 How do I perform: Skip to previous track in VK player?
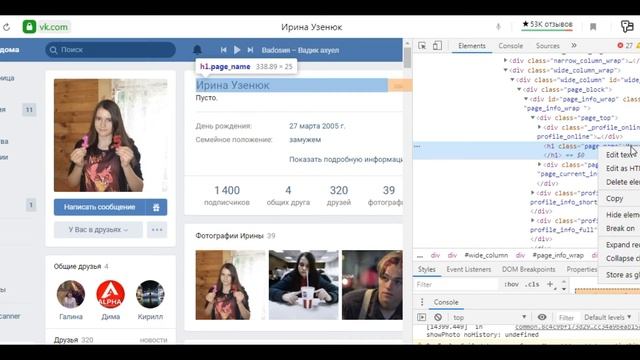tap(223, 50)
